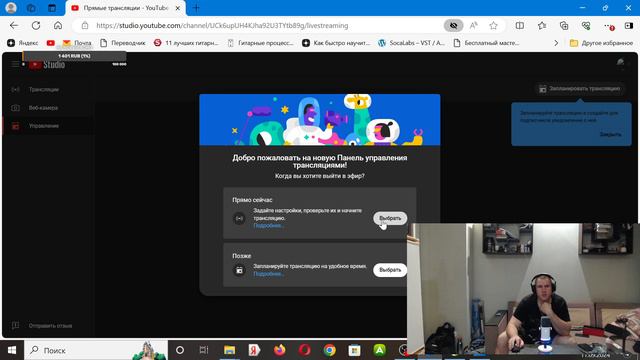Open the Гитарные процесс... bookmark

(x=260, y=43)
